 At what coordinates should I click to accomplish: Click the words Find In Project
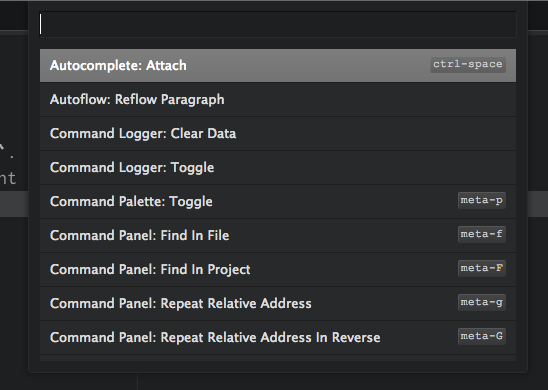[x=205, y=270]
